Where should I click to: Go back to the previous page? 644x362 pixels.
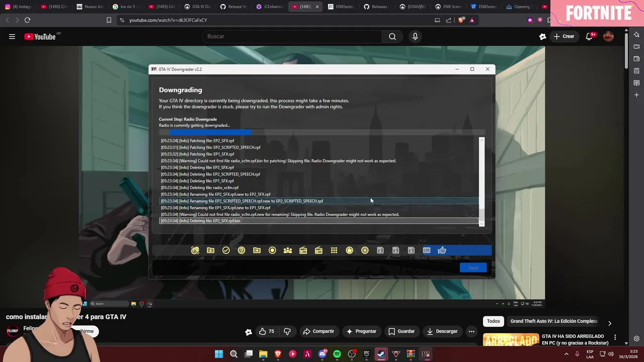coord(7,20)
